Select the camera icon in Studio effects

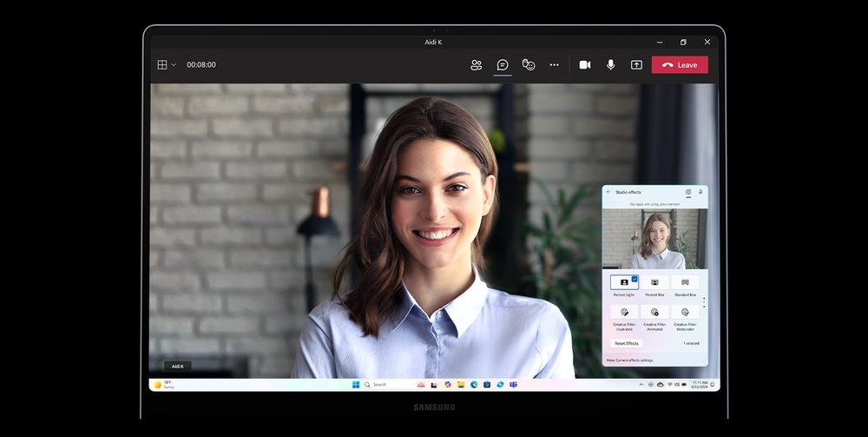tap(688, 192)
